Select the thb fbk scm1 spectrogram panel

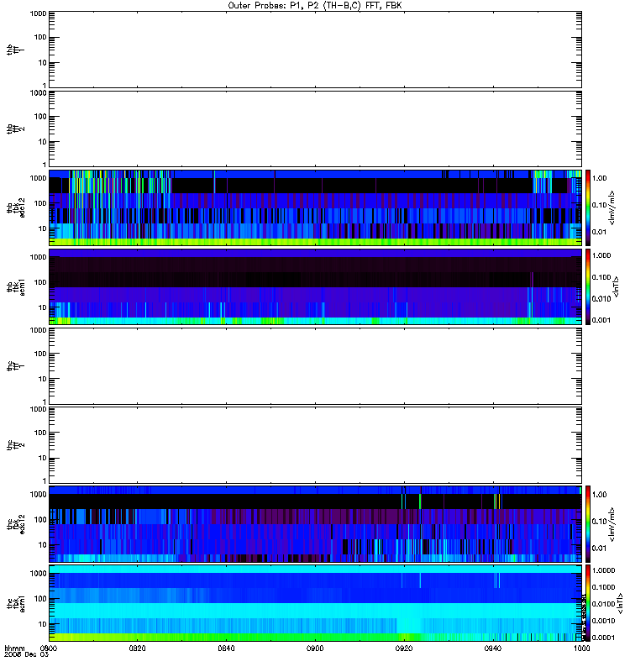point(316,286)
